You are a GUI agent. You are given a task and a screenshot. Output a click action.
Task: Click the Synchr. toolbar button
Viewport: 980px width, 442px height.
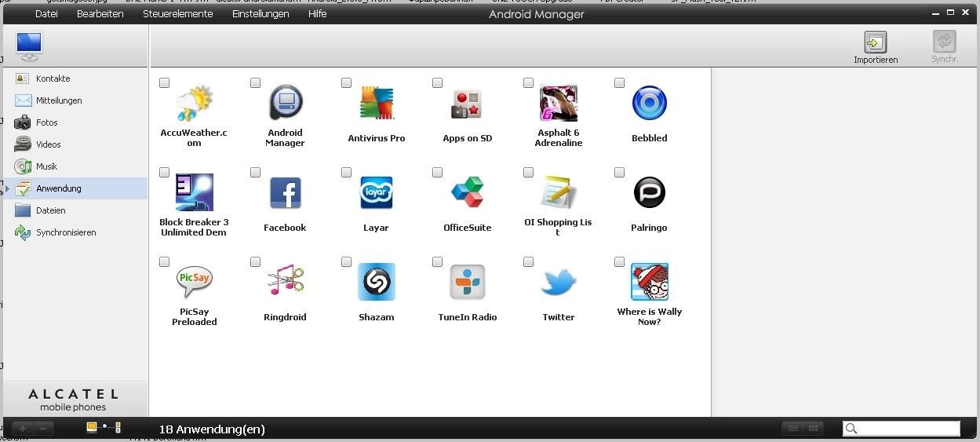pos(944,48)
